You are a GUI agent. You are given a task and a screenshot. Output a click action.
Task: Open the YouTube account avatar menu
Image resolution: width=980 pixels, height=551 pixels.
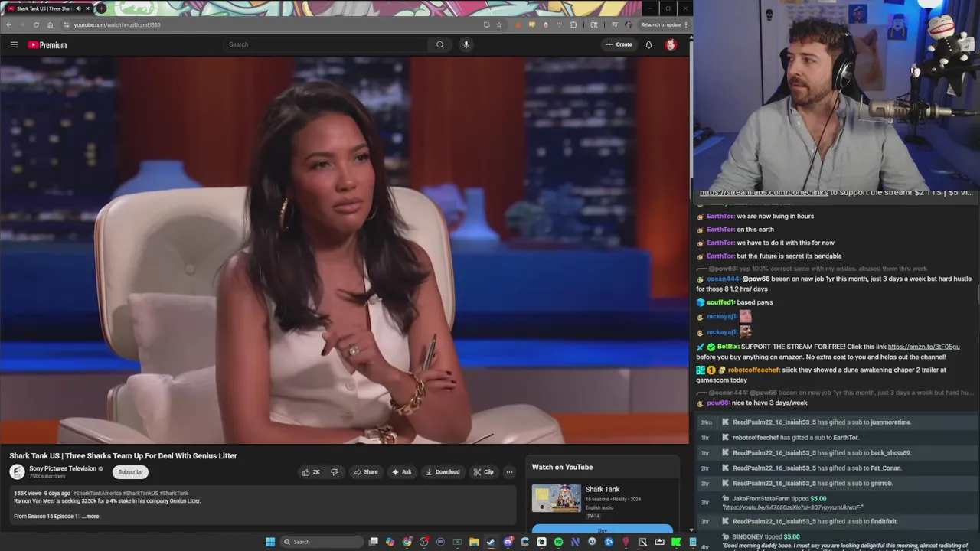[671, 44]
